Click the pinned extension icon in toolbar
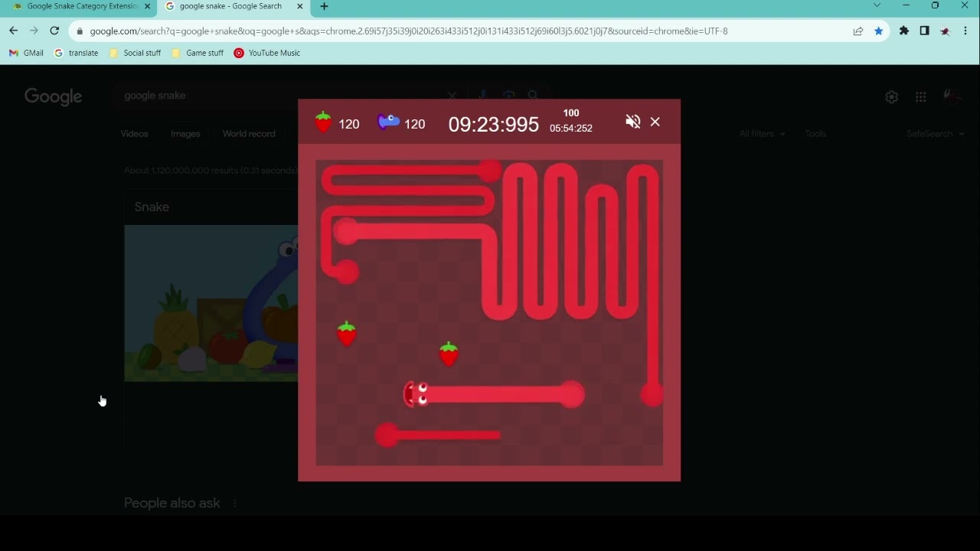Viewport: 980px width, 551px height. (x=946, y=31)
